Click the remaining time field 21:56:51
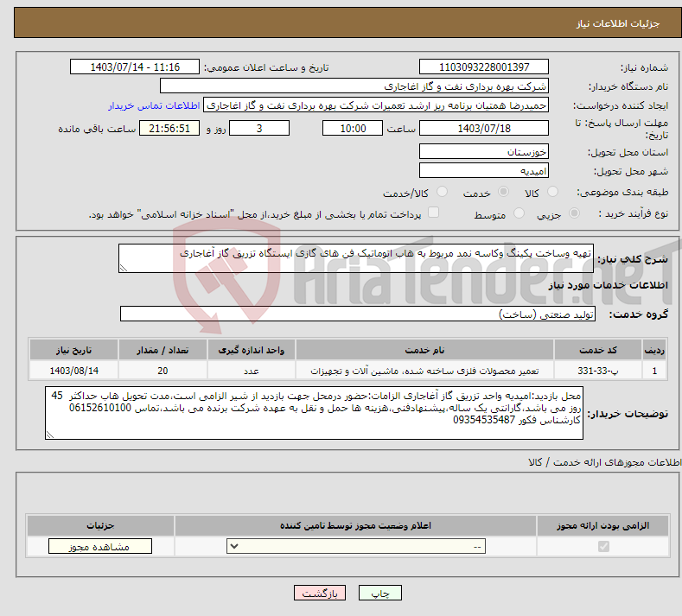 pyautogui.click(x=169, y=128)
